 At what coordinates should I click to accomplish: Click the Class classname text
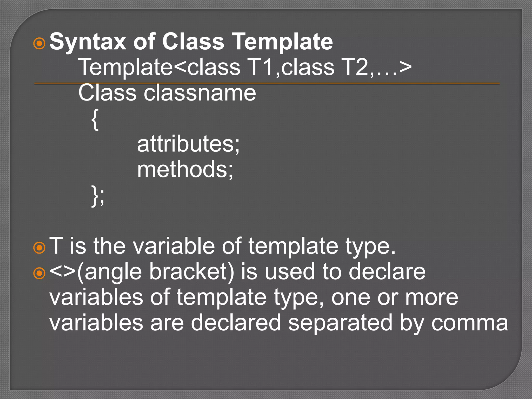tap(167, 93)
